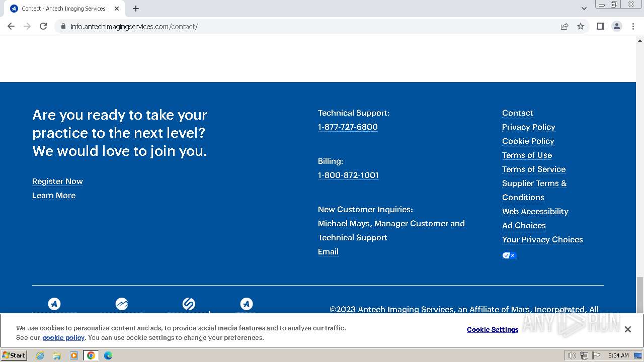
Task: Open the Windows Start menu
Action: 14,355
